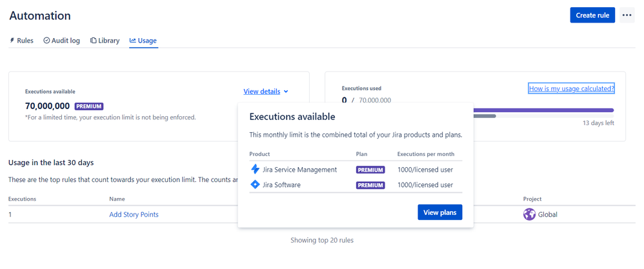Open How is my usage calculated link

571,88
